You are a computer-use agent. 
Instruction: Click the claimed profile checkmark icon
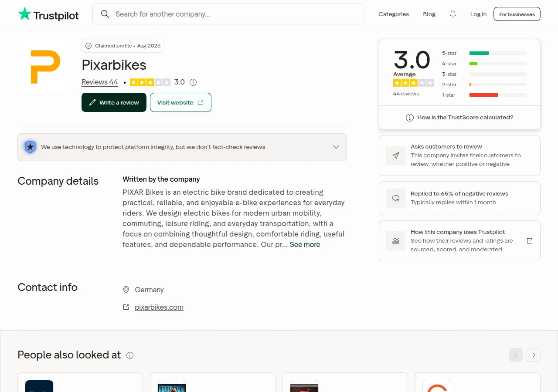[88, 46]
